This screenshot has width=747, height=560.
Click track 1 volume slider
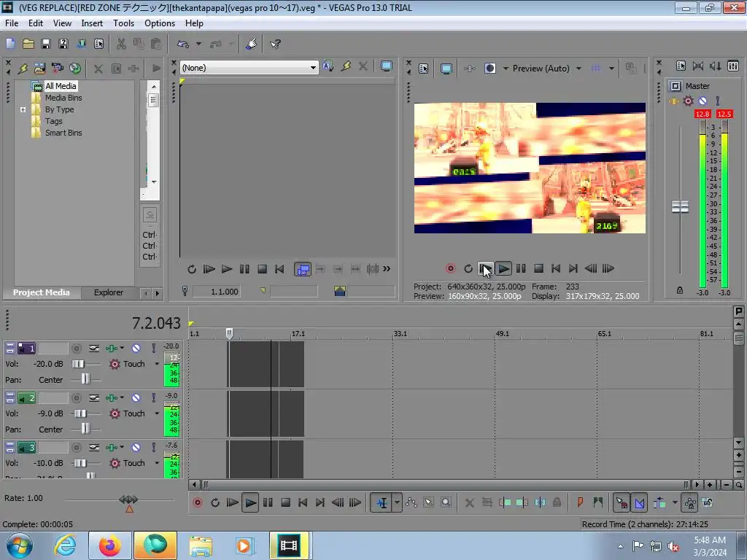click(78, 364)
